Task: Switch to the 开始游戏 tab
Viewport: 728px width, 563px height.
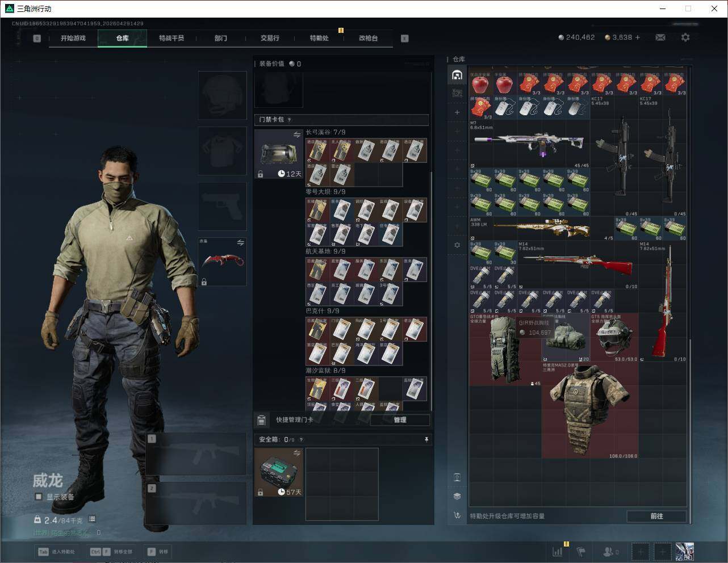Action: [73, 38]
